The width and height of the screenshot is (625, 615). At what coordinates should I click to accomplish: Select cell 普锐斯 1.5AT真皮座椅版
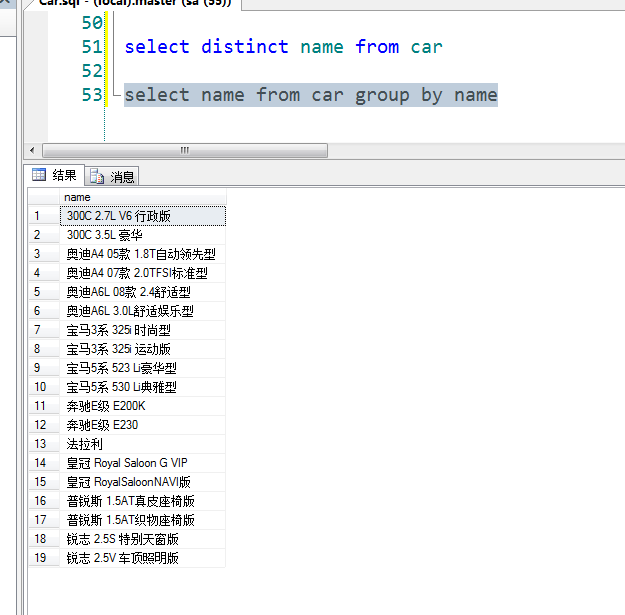point(143,501)
